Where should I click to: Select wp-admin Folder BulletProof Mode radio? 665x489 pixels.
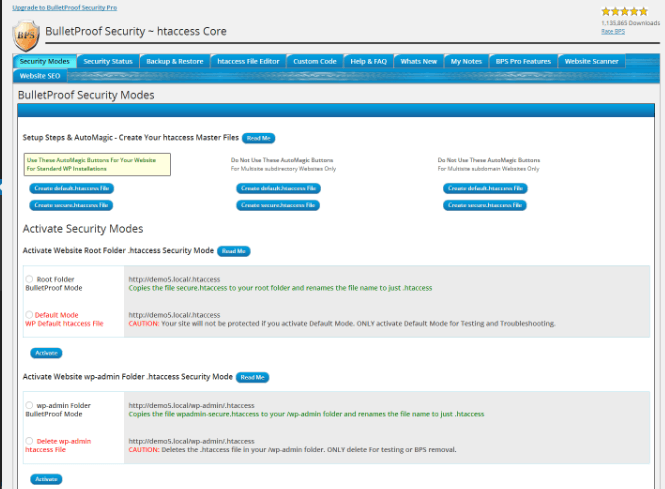pyautogui.click(x=29, y=405)
